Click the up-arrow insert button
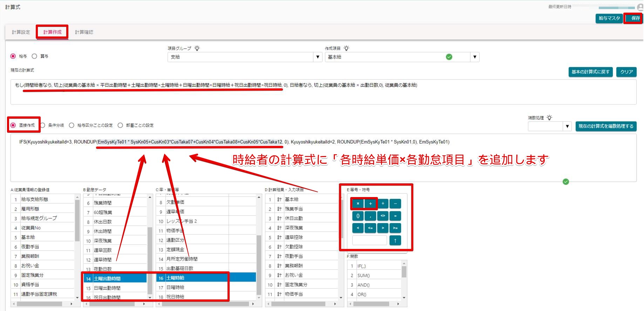644x311 pixels. [395, 241]
